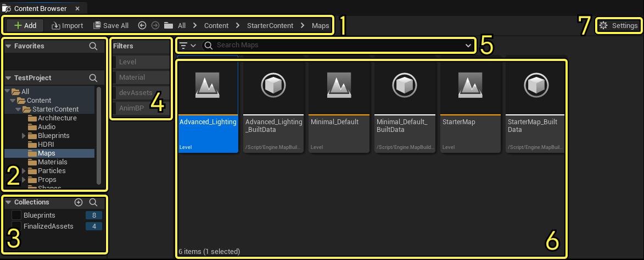Click the TestProject search magnifier icon
This screenshot has width=644, height=260.
pyautogui.click(x=93, y=78)
